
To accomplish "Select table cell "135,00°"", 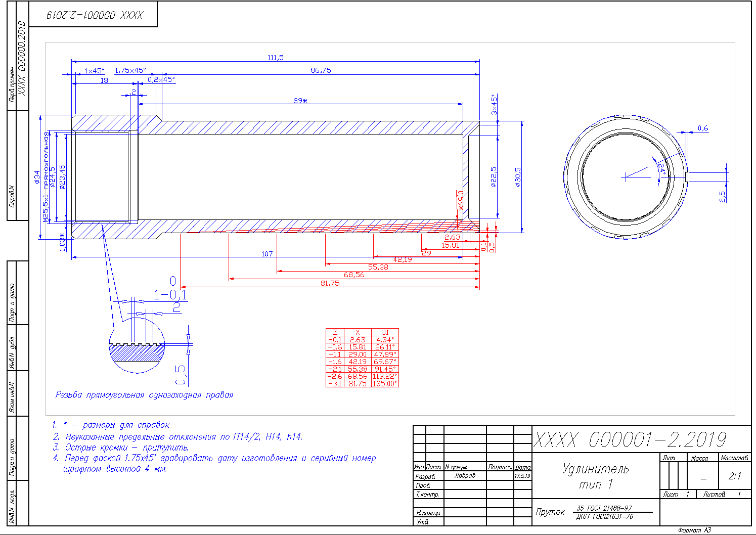I will click(385, 384).
